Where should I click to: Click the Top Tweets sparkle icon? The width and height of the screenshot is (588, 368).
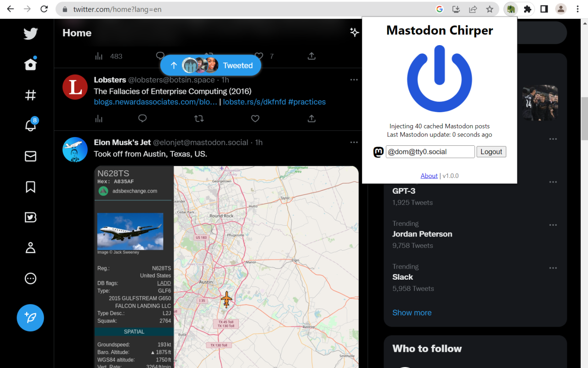354,32
